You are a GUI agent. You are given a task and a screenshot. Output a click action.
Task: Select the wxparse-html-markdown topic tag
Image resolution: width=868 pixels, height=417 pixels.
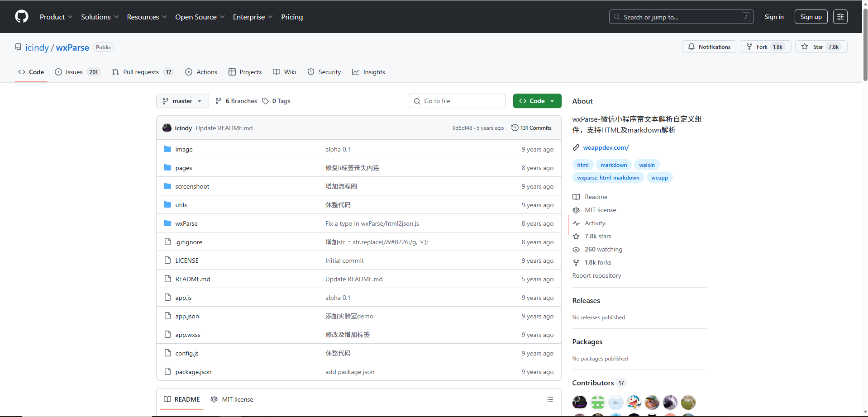(608, 178)
